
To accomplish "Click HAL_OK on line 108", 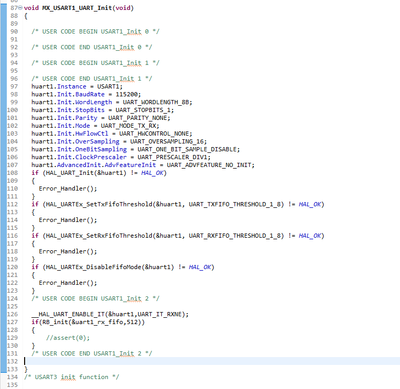I will point(152,173).
